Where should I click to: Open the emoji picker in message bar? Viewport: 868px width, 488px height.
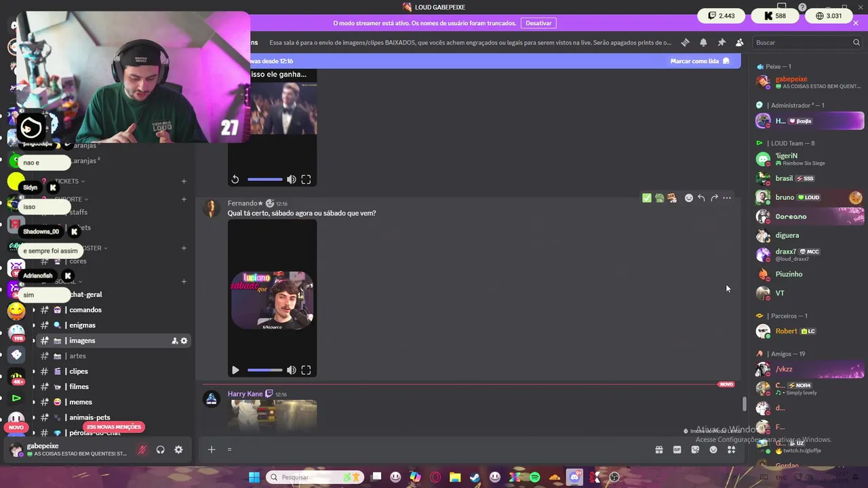(x=713, y=449)
